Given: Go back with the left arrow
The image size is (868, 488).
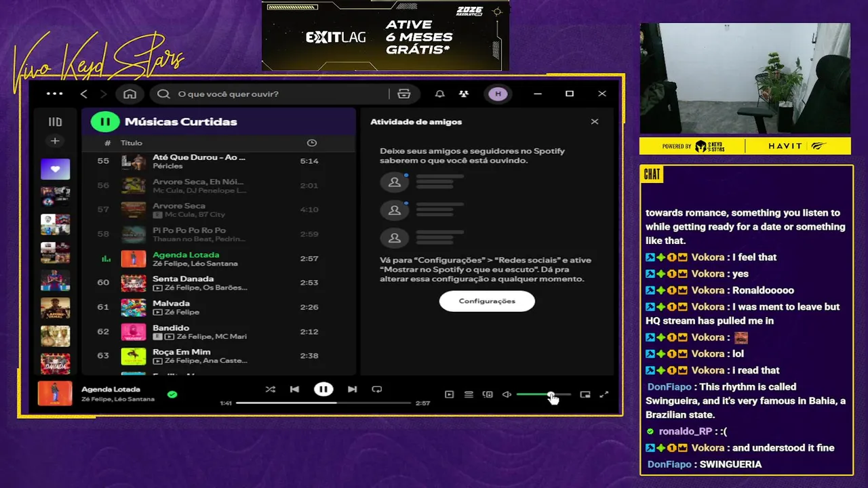Looking at the screenshot, I should pos(83,94).
